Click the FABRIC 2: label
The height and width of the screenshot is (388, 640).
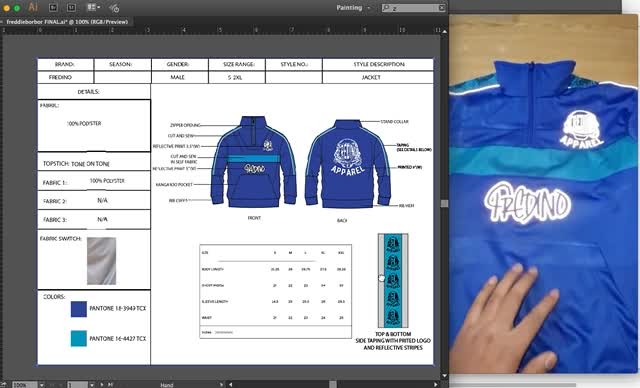(55, 201)
